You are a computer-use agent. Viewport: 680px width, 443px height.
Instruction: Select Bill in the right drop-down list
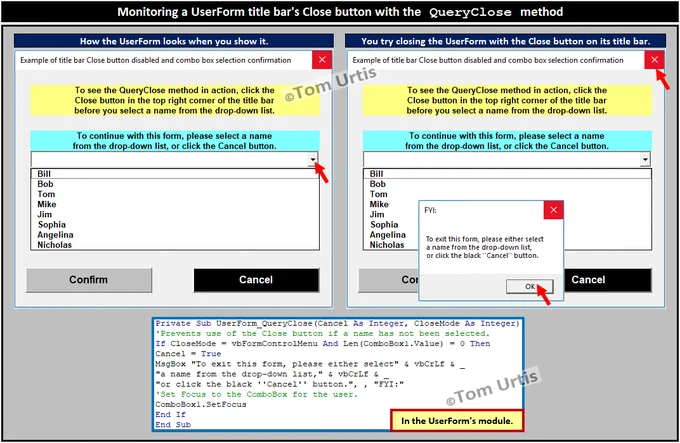[x=507, y=174]
